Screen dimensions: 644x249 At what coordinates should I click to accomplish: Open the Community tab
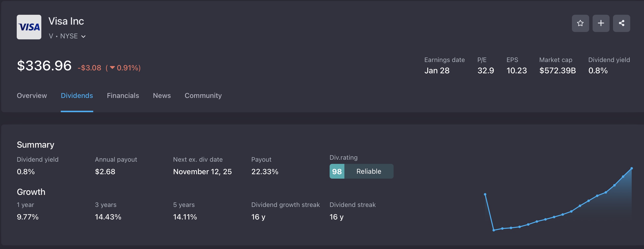(x=203, y=95)
